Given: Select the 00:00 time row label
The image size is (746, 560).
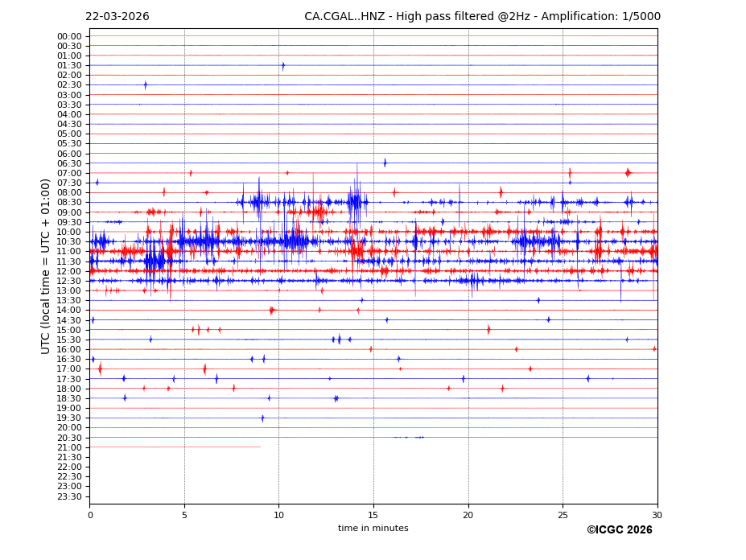Looking at the screenshot, I should coord(69,36).
